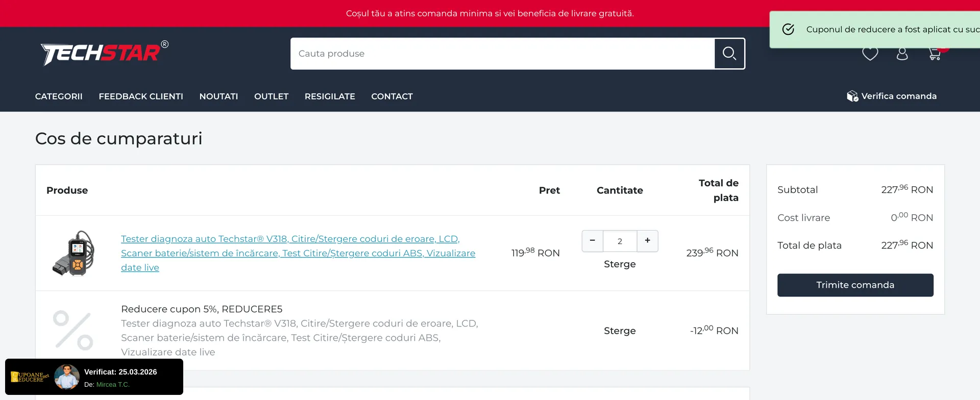The image size is (980, 400).
Task: Open the shopping cart icon
Action: pyautogui.click(x=935, y=55)
